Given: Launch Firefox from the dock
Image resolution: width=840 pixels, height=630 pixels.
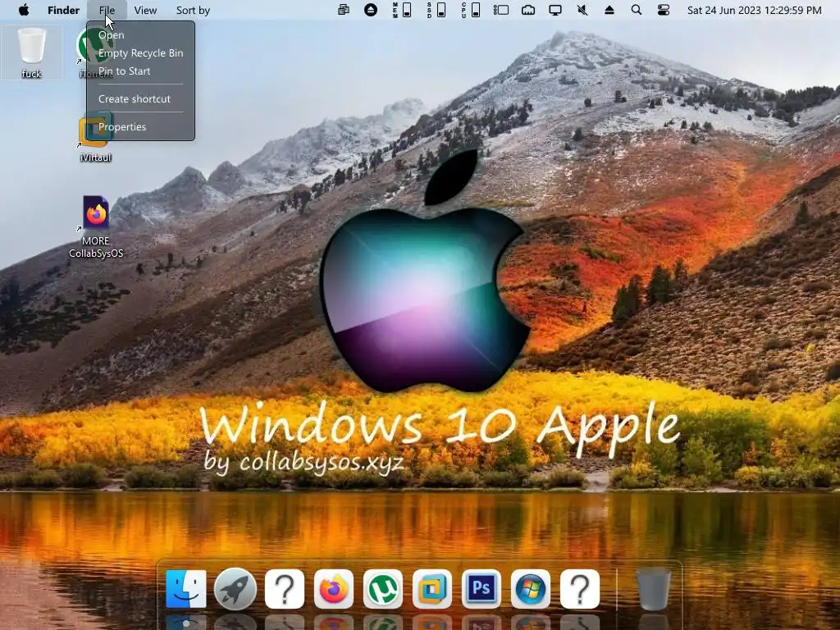Looking at the screenshot, I should [333, 589].
